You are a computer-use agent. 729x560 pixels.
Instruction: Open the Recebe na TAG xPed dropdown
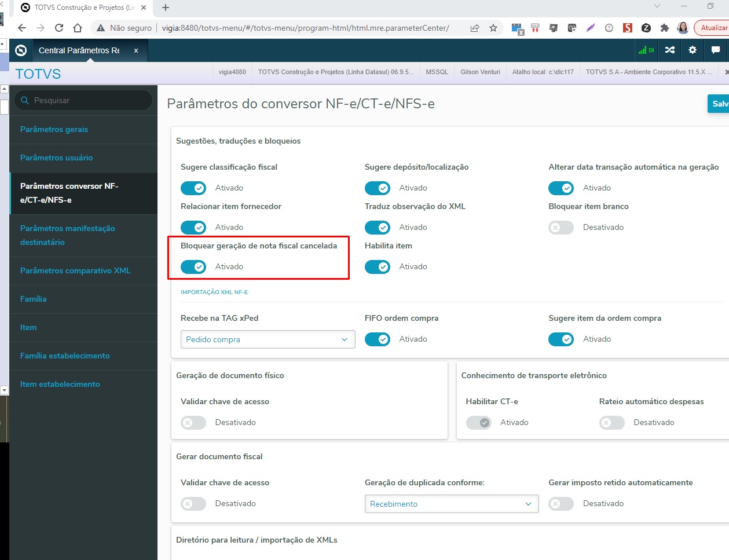tap(268, 339)
